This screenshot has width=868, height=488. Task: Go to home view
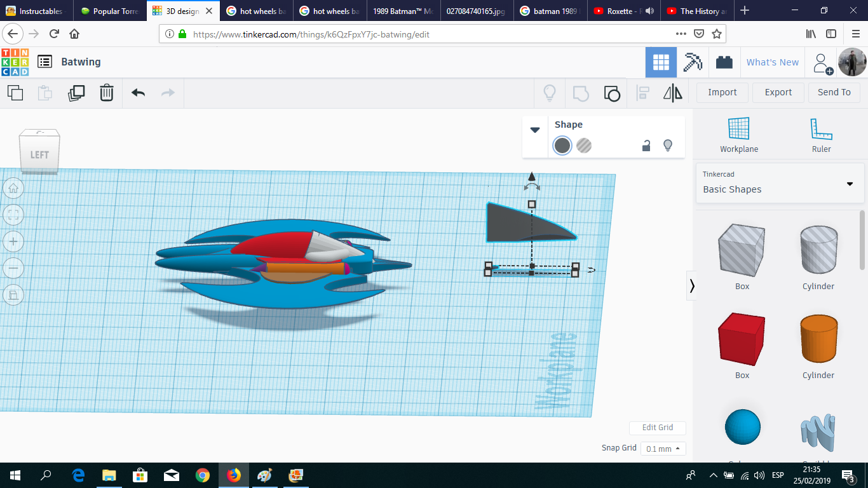pos(14,187)
